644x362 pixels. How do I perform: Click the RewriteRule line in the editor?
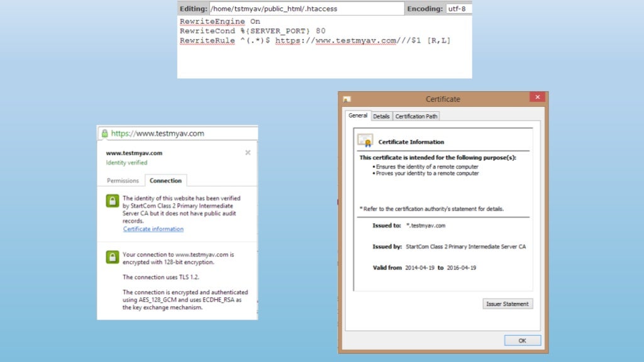coord(315,41)
